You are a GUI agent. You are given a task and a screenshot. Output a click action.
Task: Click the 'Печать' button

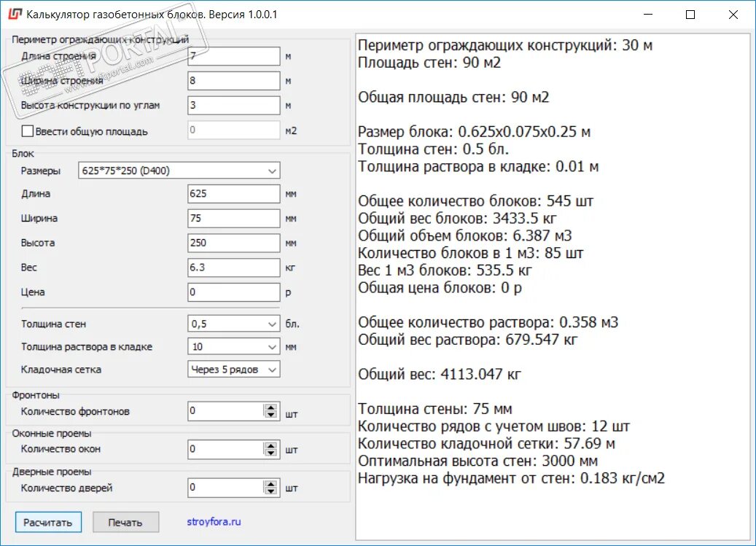click(125, 522)
